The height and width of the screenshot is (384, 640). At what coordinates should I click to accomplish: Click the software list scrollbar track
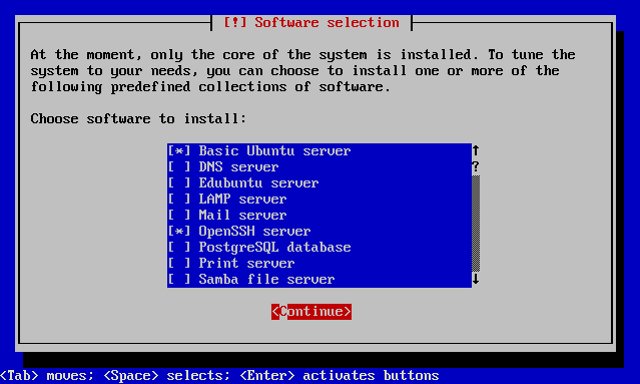(x=476, y=223)
